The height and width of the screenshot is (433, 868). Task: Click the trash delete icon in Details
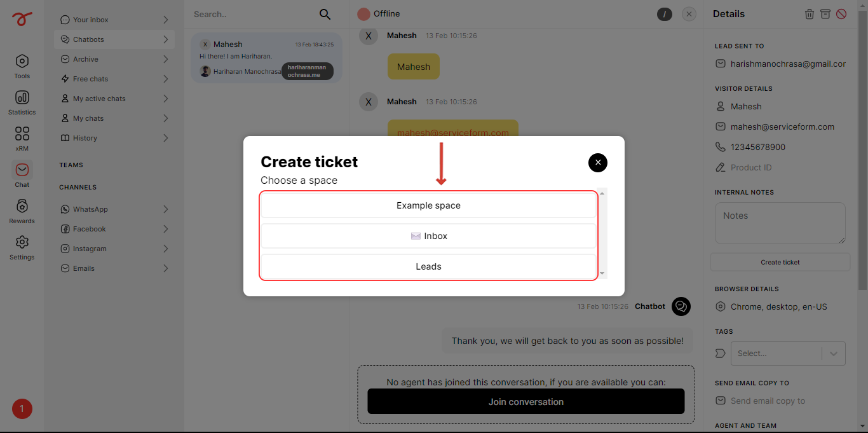point(810,14)
